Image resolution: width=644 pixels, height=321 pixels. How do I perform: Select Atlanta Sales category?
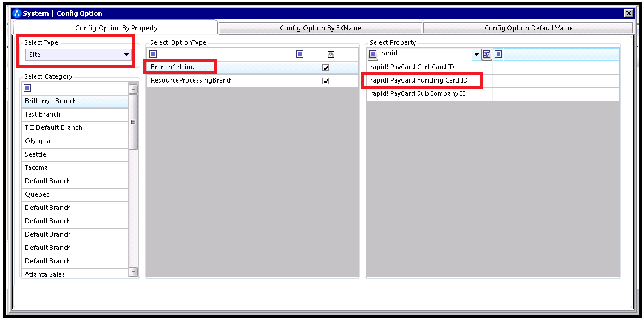click(x=75, y=274)
